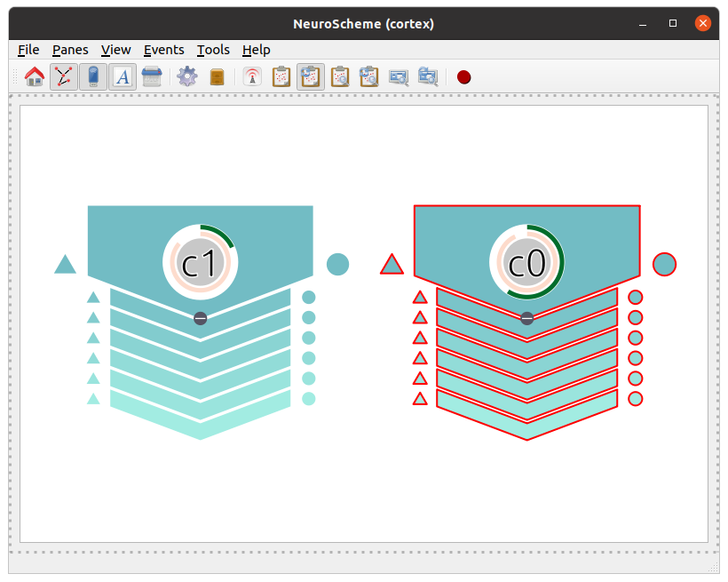Image resolution: width=728 pixels, height=582 pixels.
Task: Click the red antenna broadcast icon
Action: click(252, 77)
